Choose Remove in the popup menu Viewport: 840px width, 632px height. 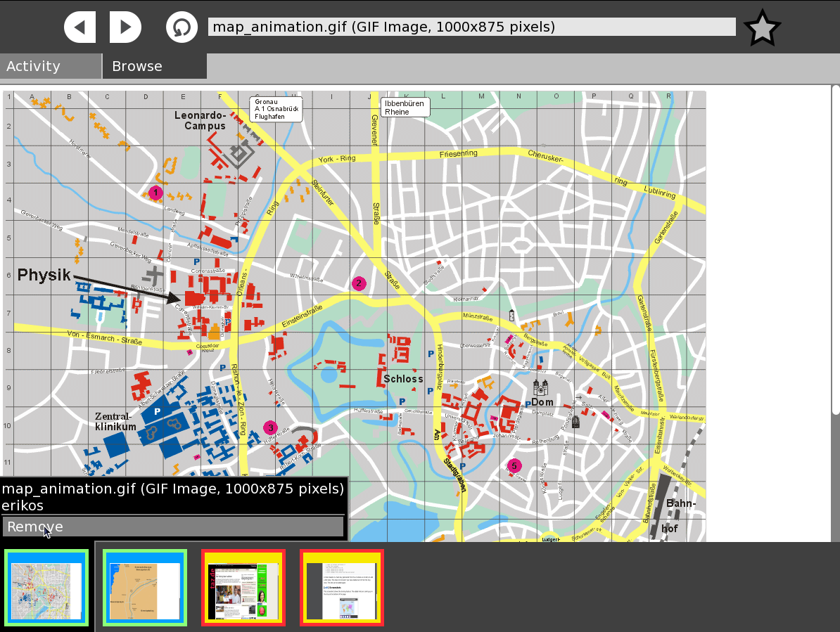coord(172,527)
